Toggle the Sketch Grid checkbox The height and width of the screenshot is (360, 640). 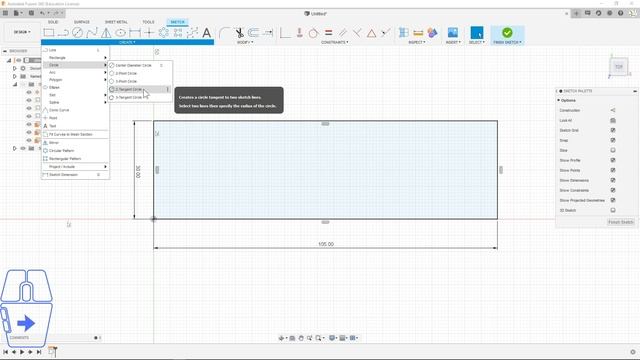coord(613,130)
